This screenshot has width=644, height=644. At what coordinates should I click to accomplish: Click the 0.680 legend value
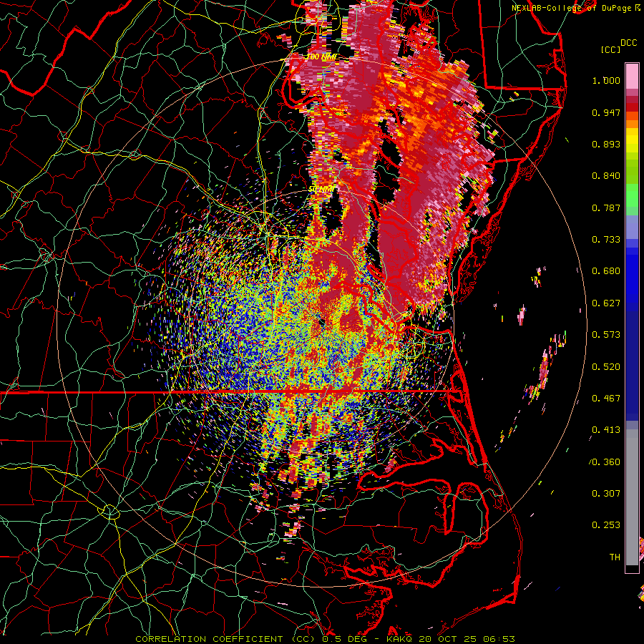pos(606,271)
